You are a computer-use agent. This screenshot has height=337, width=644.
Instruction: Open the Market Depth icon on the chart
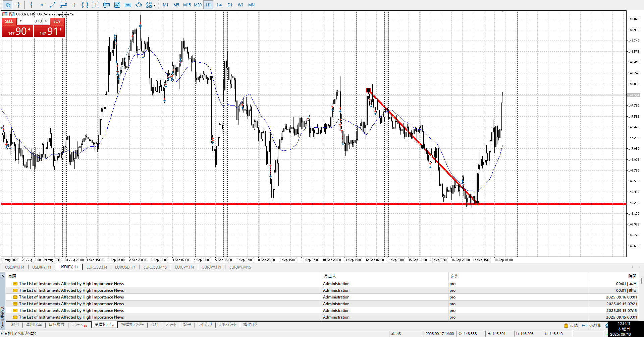pos(5,14)
